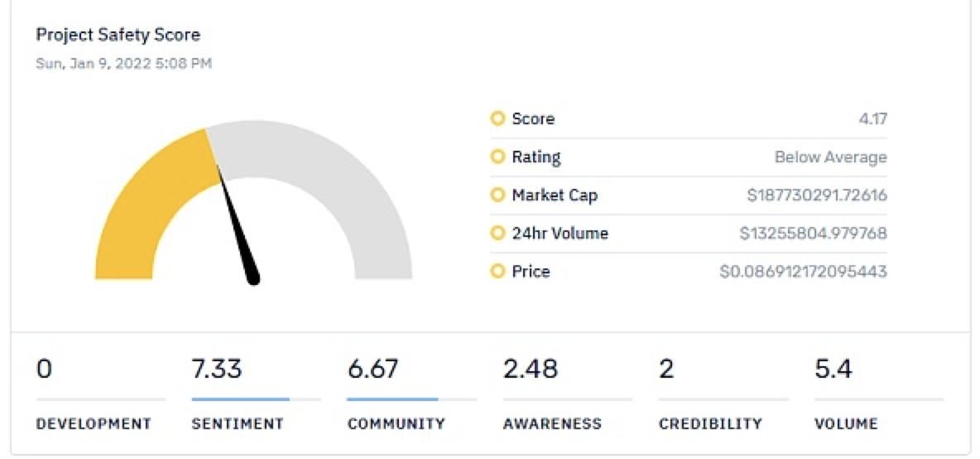Select the Sentiment progress bar
This screenshot has height=459, width=980.
click(x=257, y=399)
